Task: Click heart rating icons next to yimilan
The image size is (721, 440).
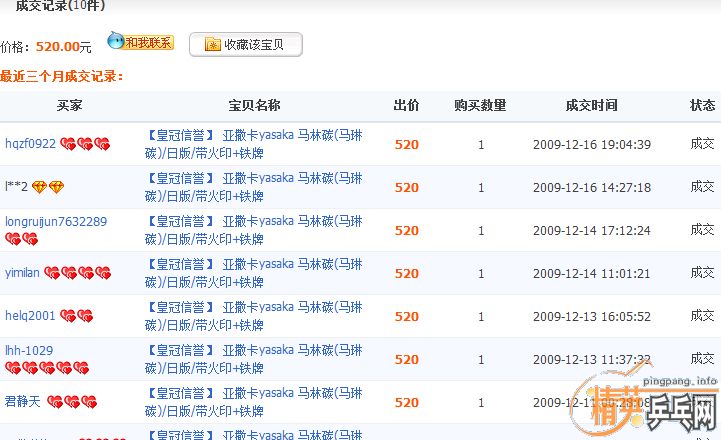Action: click(x=77, y=273)
